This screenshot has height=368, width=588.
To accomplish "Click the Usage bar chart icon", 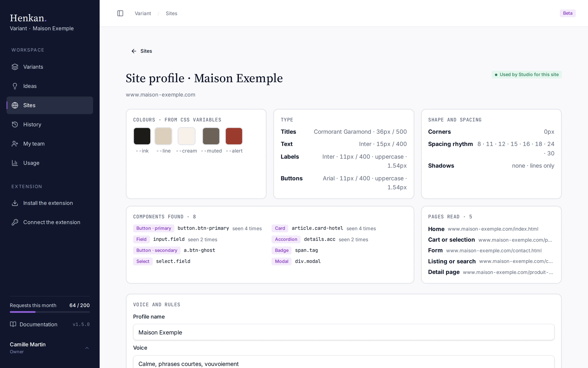I will tap(15, 163).
